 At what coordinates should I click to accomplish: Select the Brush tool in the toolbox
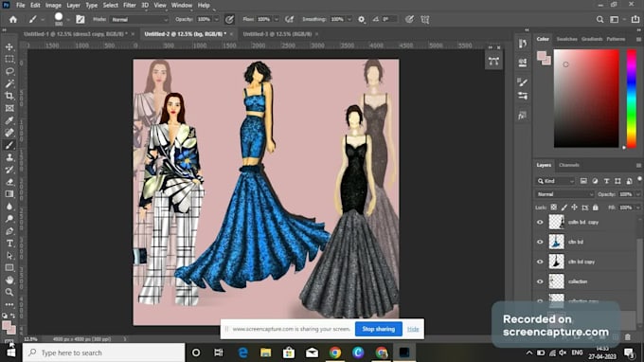(9, 145)
